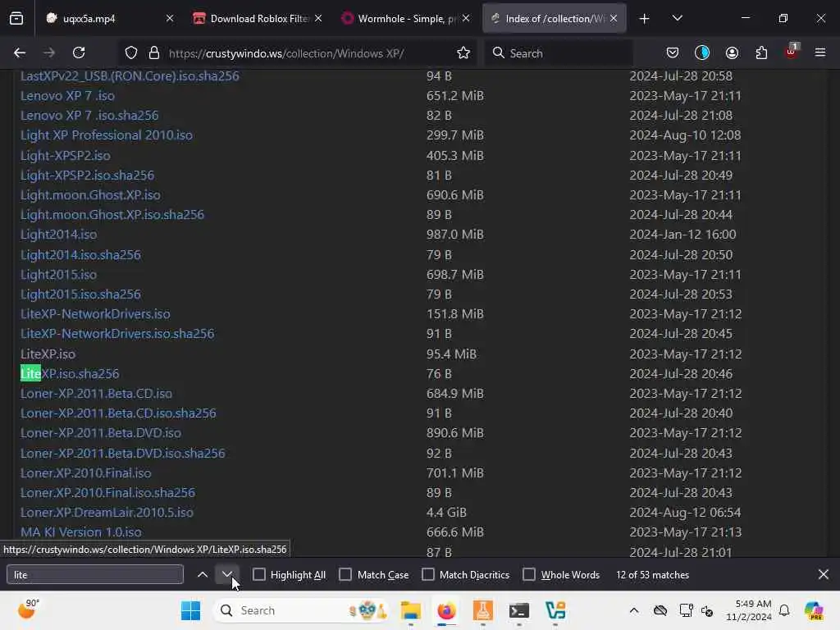Select the Index of /collection tab

tap(555, 19)
